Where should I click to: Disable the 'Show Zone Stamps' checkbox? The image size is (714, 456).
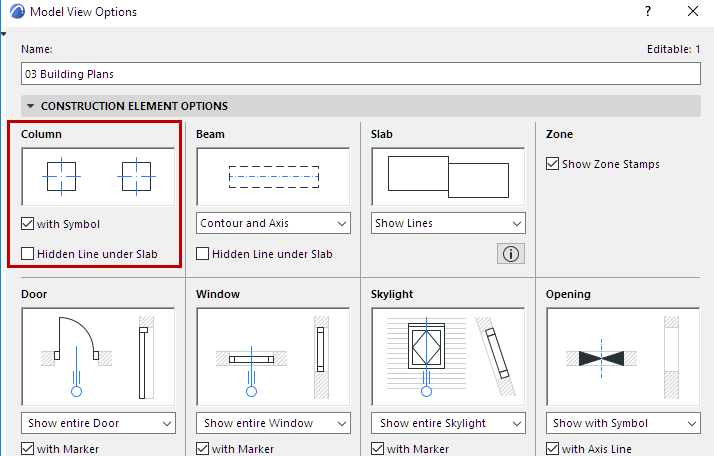click(x=553, y=164)
